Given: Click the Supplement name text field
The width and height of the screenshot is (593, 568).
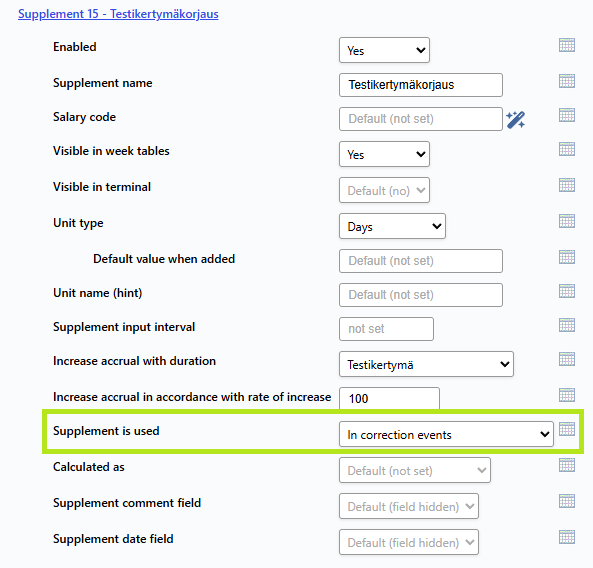Looking at the screenshot, I should [x=421, y=85].
